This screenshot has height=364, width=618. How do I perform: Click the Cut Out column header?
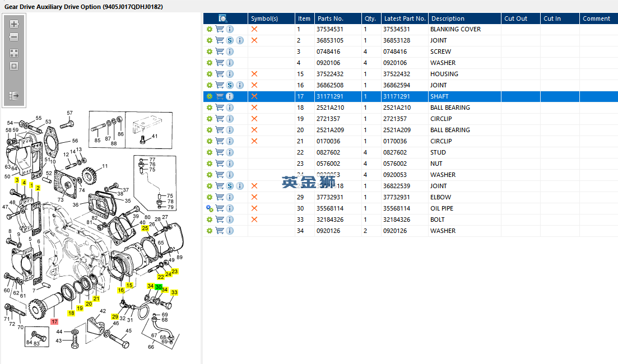click(x=521, y=18)
